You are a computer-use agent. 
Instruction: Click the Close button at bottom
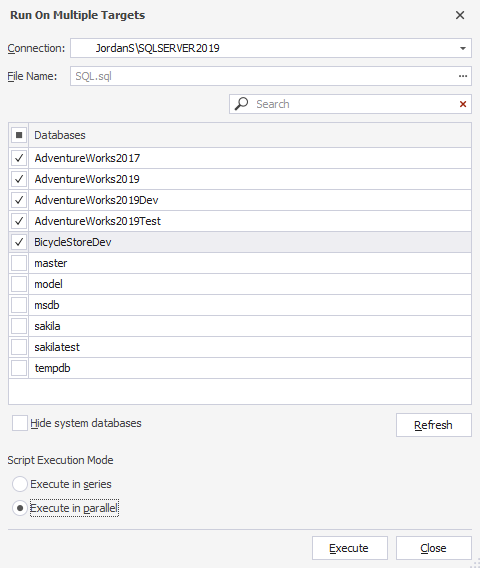(434, 548)
